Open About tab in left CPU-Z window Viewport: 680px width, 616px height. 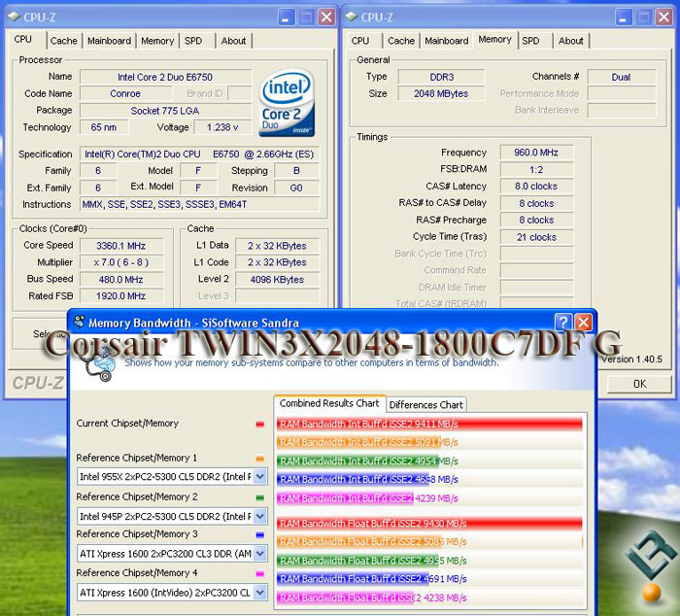(x=233, y=41)
